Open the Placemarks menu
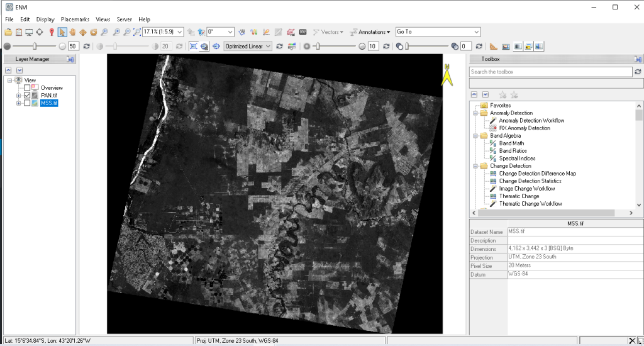Viewport: 644px width, 346px height. tap(75, 20)
